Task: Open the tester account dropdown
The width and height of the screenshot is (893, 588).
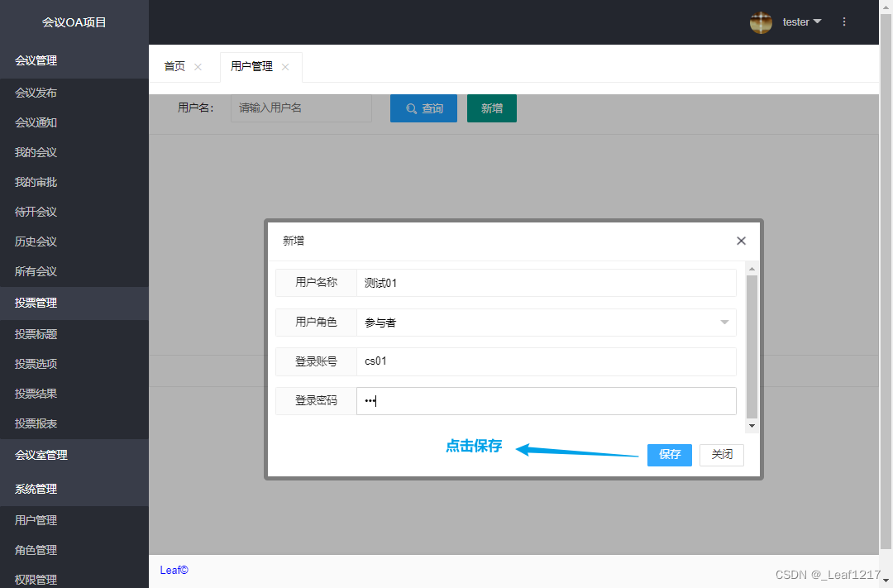Action: [802, 22]
